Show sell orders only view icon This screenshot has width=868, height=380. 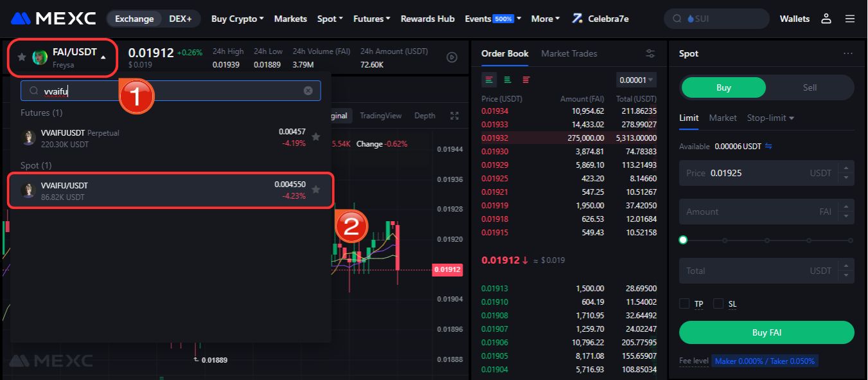click(x=526, y=80)
